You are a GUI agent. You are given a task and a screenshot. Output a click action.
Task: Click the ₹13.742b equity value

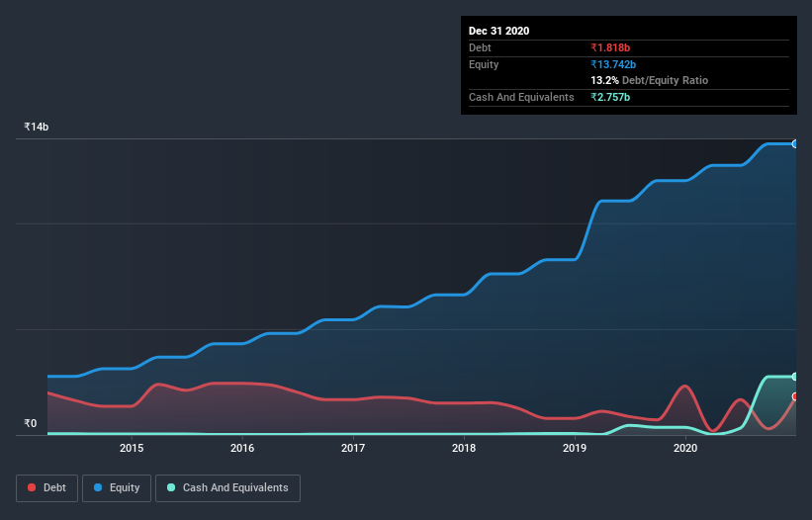613,64
